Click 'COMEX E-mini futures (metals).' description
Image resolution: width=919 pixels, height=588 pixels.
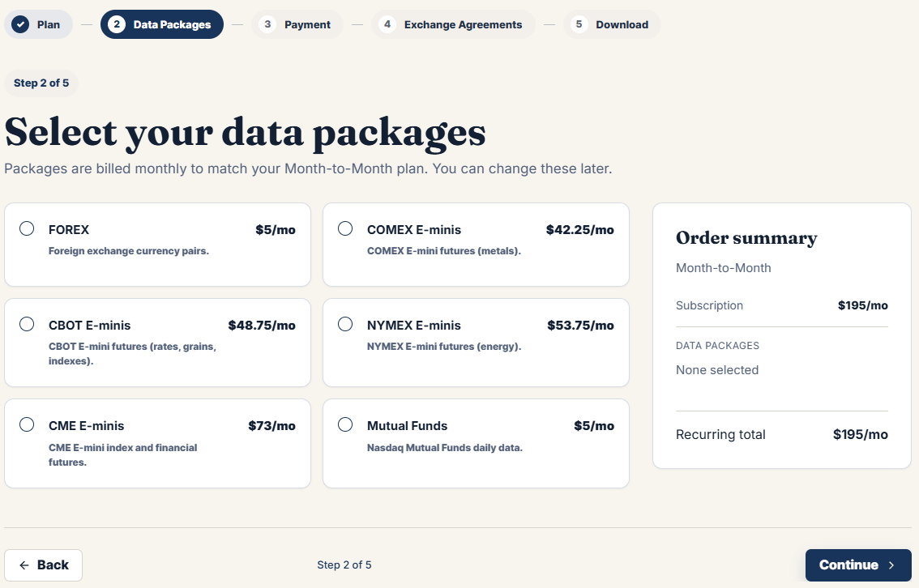click(x=444, y=250)
